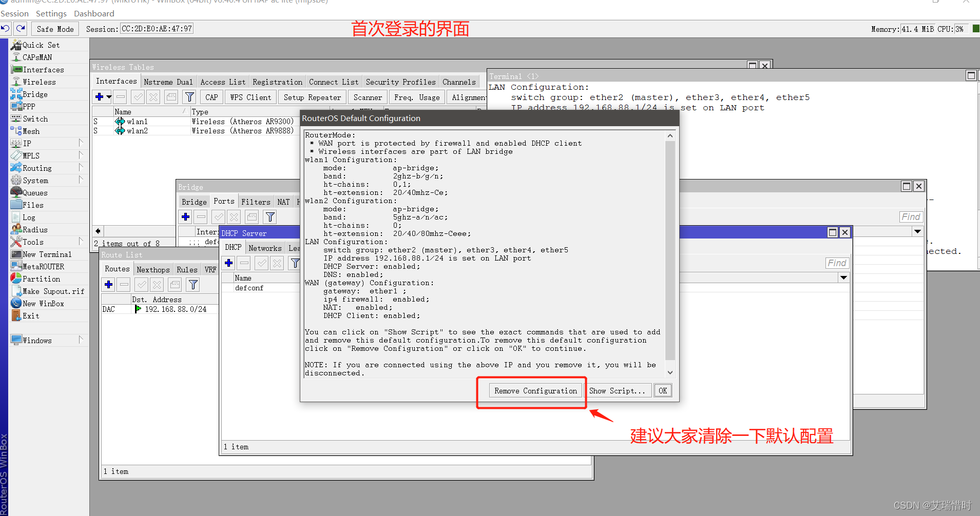The image size is (980, 516).
Task: Open MetaROUTER from sidebar
Action: [43, 267]
